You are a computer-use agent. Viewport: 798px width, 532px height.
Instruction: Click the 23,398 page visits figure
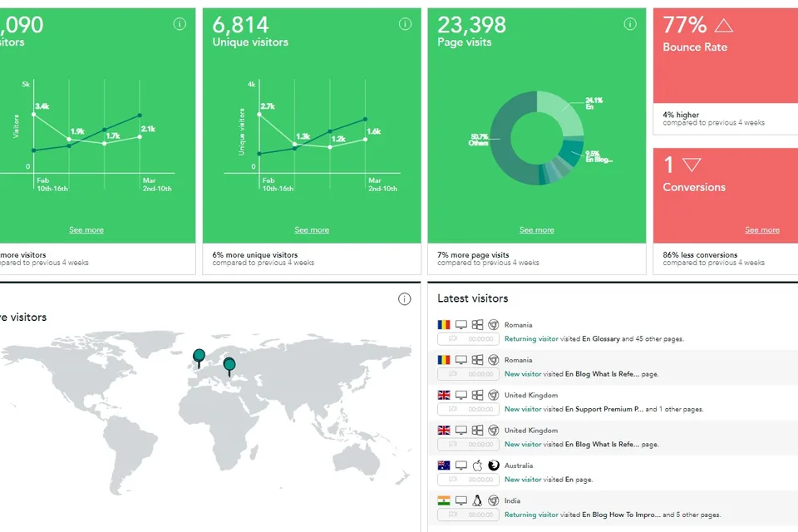[472, 24]
